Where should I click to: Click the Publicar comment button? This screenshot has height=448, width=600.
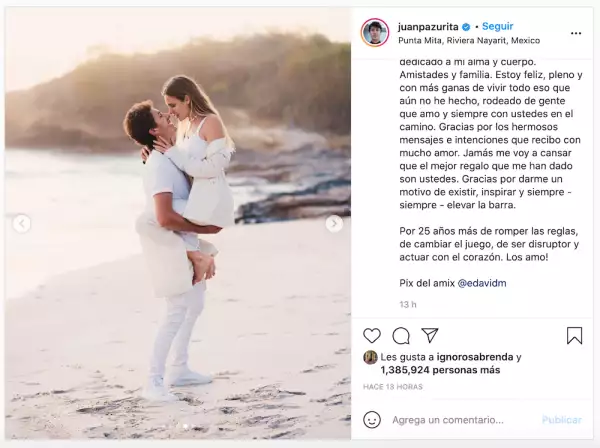point(562,420)
